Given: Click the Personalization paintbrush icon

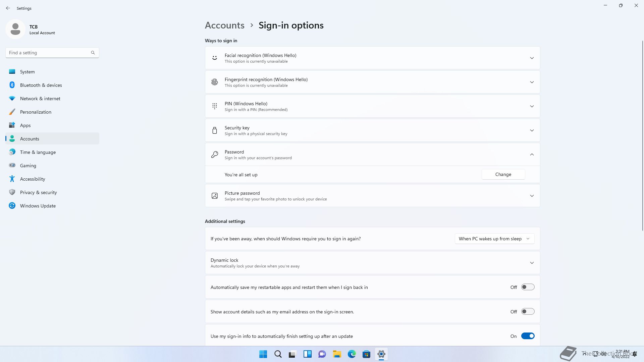Looking at the screenshot, I should click(12, 112).
